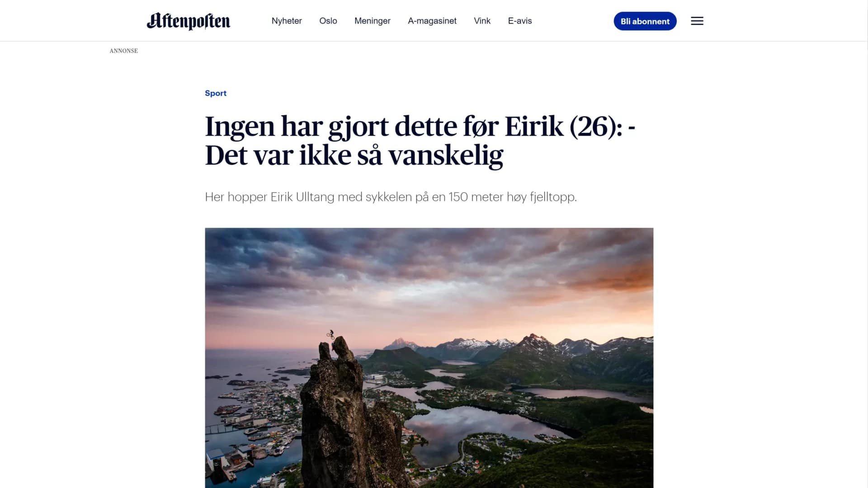Open the Vink section
The width and height of the screenshot is (868, 488).
click(x=482, y=21)
